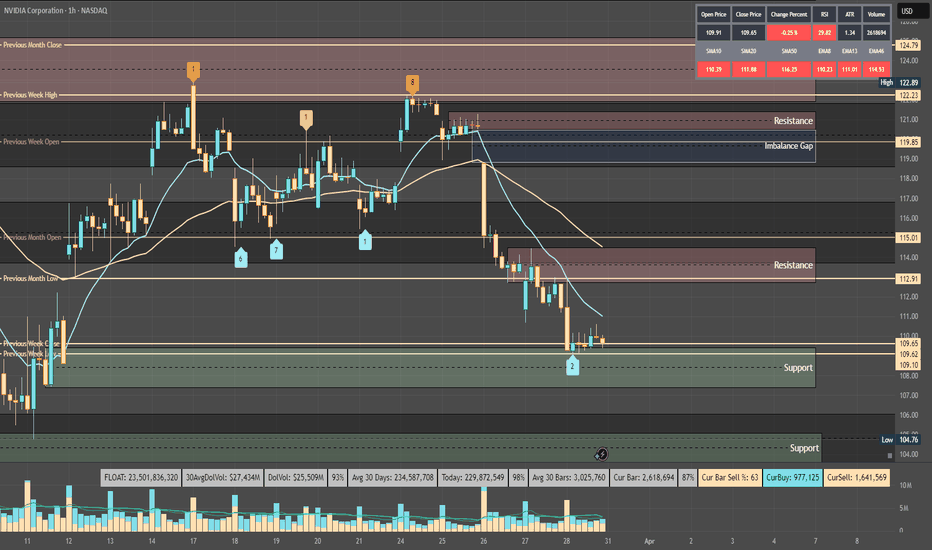Click the 1.34 ATR value cell

849,33
